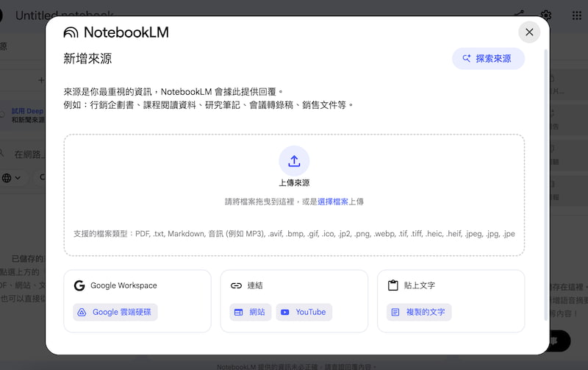Click the supported file types text
The width and height of the screenshot is (588, 370).
294,234
